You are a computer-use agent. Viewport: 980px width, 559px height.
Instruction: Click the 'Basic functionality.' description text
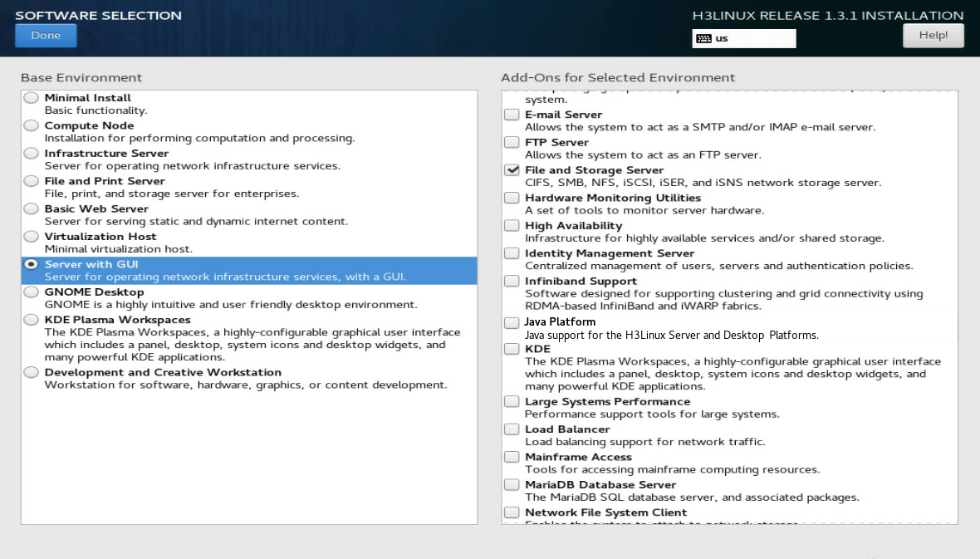[x=96, y=110]
